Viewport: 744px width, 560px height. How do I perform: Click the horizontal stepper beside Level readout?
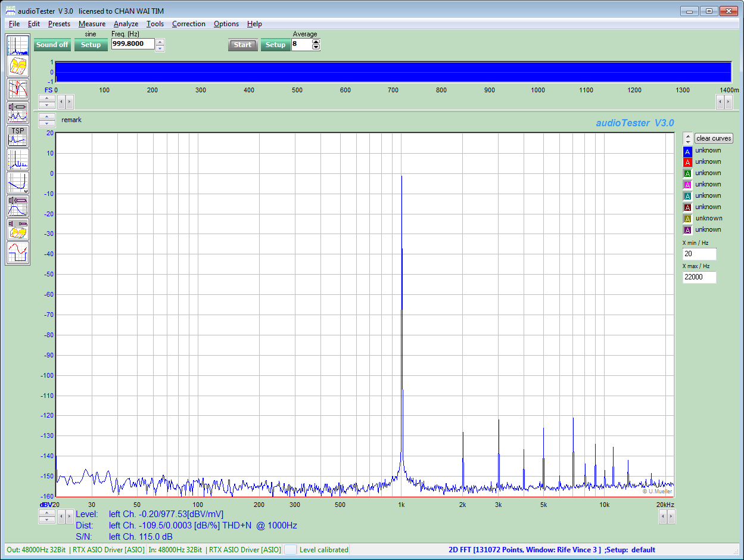[66, 517]
